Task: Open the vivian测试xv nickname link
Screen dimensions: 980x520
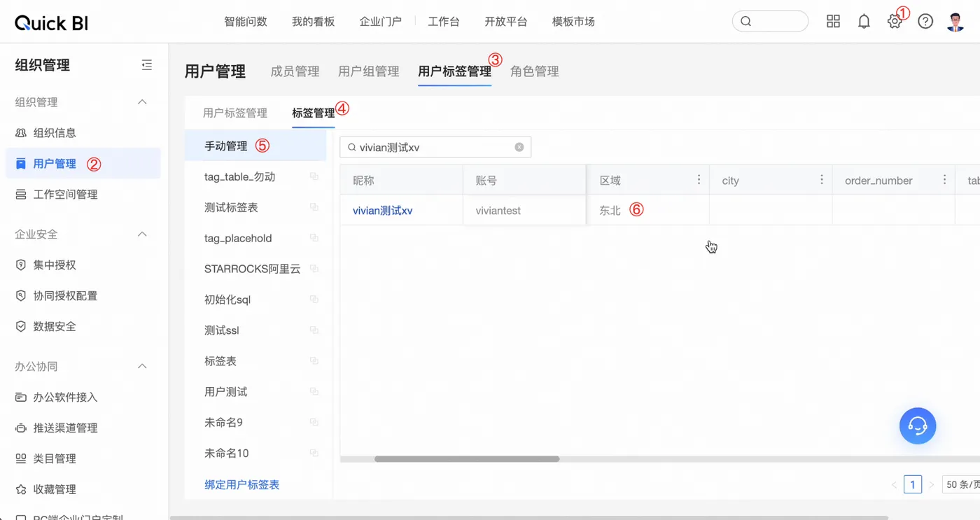Action: [x=383, y=210]
